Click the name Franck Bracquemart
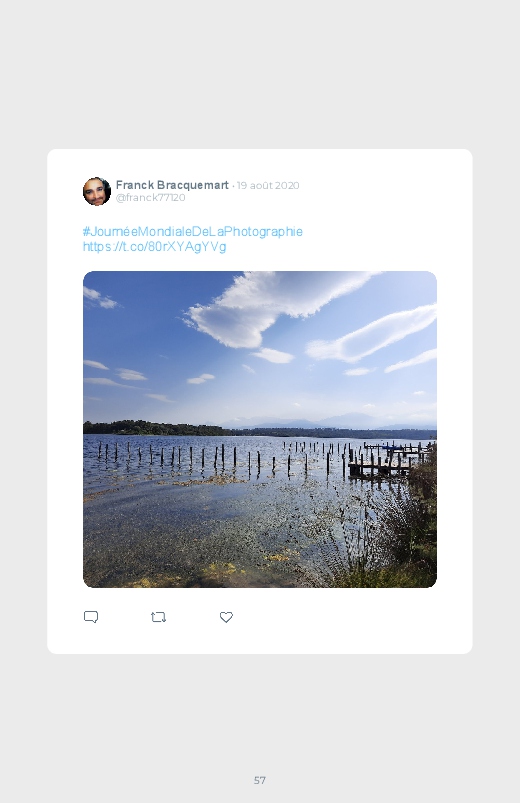This screenshot has width=520, height=803. coord(172,185)
